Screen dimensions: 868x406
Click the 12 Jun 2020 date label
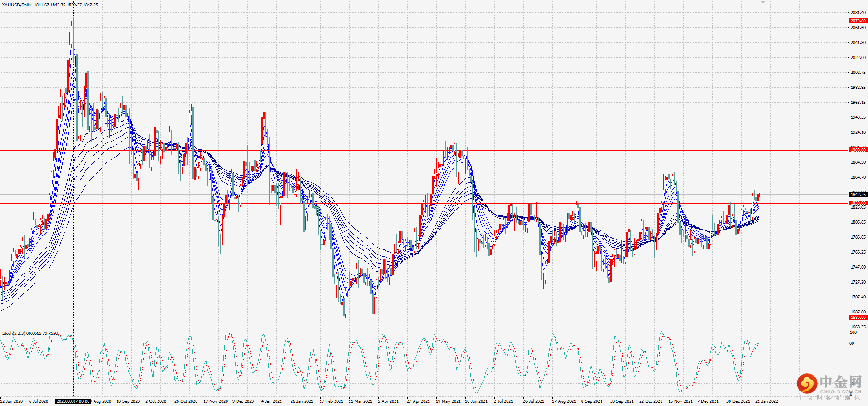(11, 401)
